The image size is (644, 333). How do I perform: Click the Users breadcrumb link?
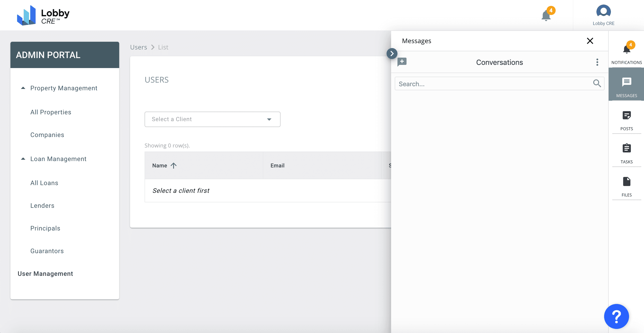(138, 47)
